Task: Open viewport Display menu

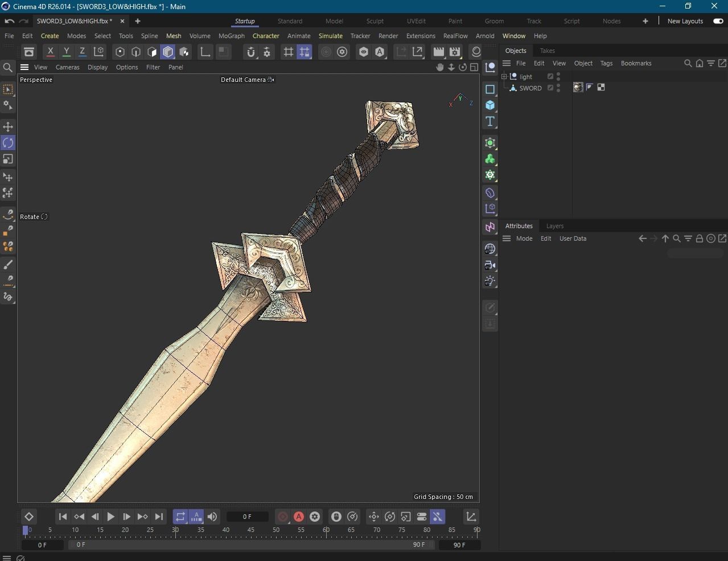Action: pyautogui.click(x=97, y=67)
